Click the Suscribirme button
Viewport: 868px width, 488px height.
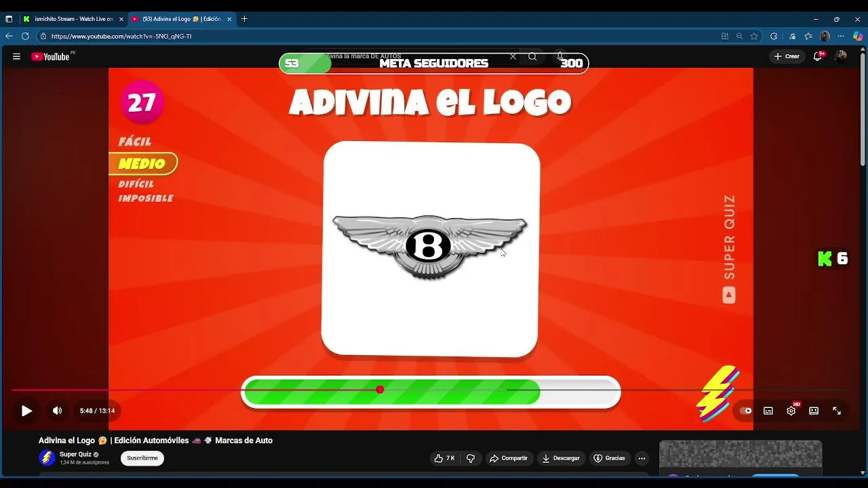point(142,458)
